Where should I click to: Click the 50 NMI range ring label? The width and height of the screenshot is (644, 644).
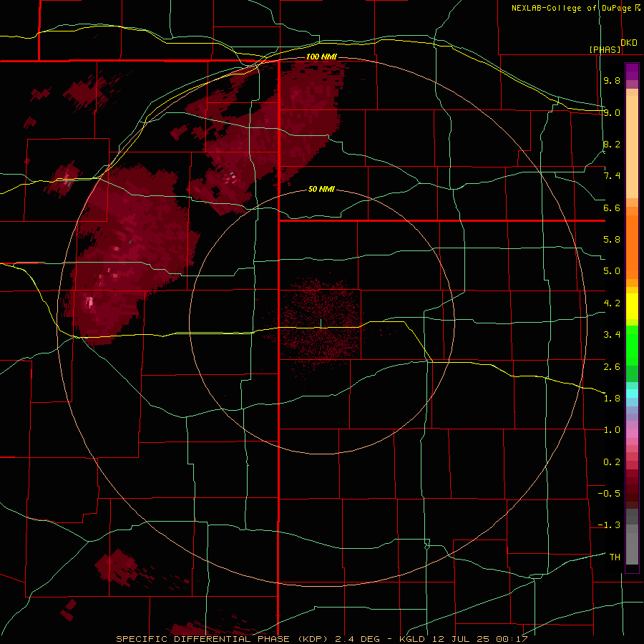pos(321,189)
